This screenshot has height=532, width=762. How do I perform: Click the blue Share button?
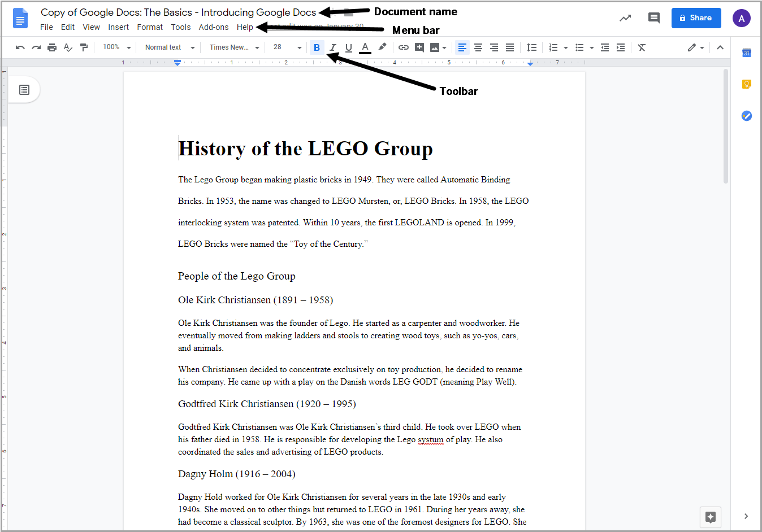pos(696,18)
